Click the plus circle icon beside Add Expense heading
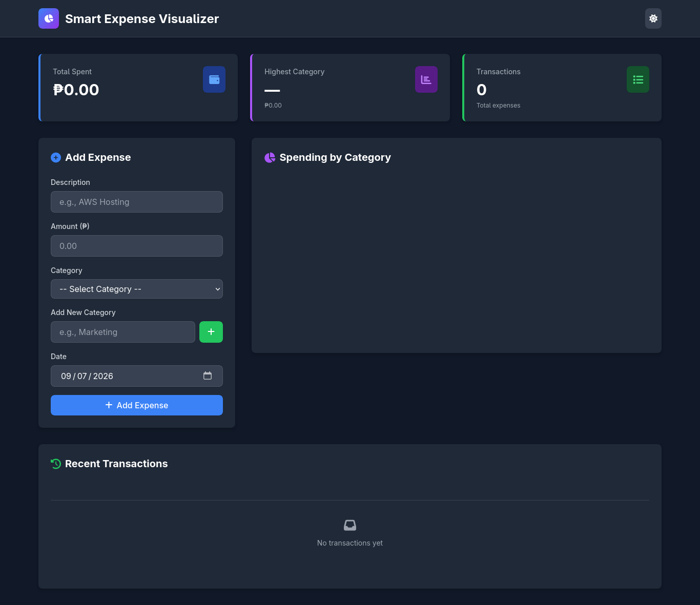Viewport: 700px width, 605px height. [56, 158]
